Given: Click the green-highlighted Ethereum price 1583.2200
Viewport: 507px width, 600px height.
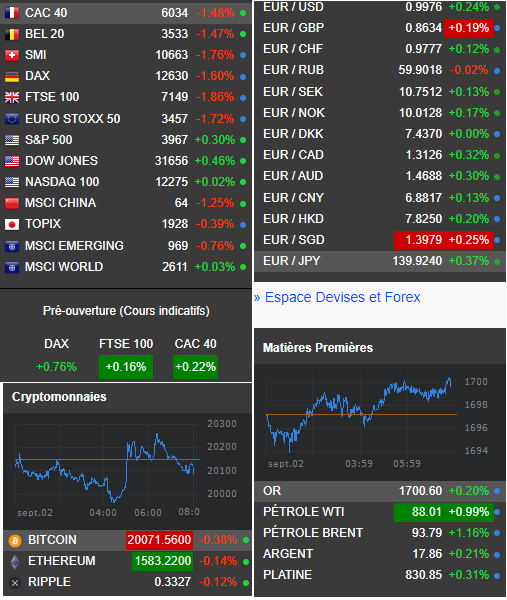Looking at the screenshot, I should point(163,561).
